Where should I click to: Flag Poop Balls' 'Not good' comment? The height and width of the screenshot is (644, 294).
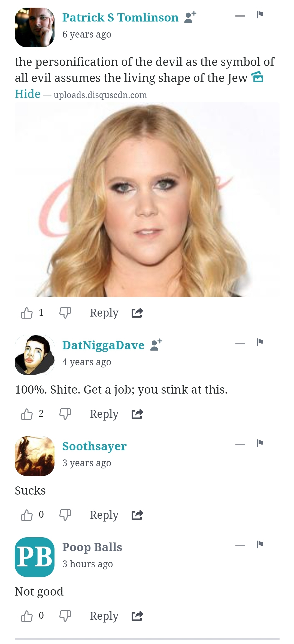coord(260,544)
